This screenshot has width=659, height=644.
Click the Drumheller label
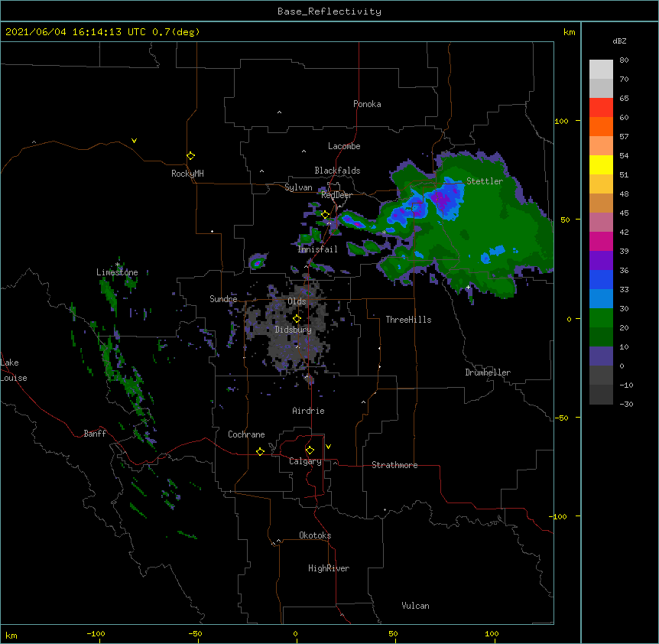coord(488,372)
